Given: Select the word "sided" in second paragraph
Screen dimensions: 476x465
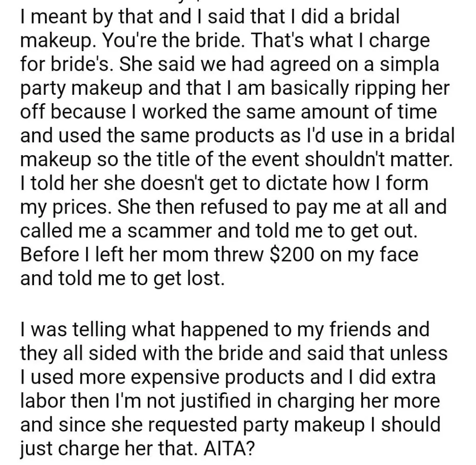Looking at the screenshot, I should coord(112,353).
